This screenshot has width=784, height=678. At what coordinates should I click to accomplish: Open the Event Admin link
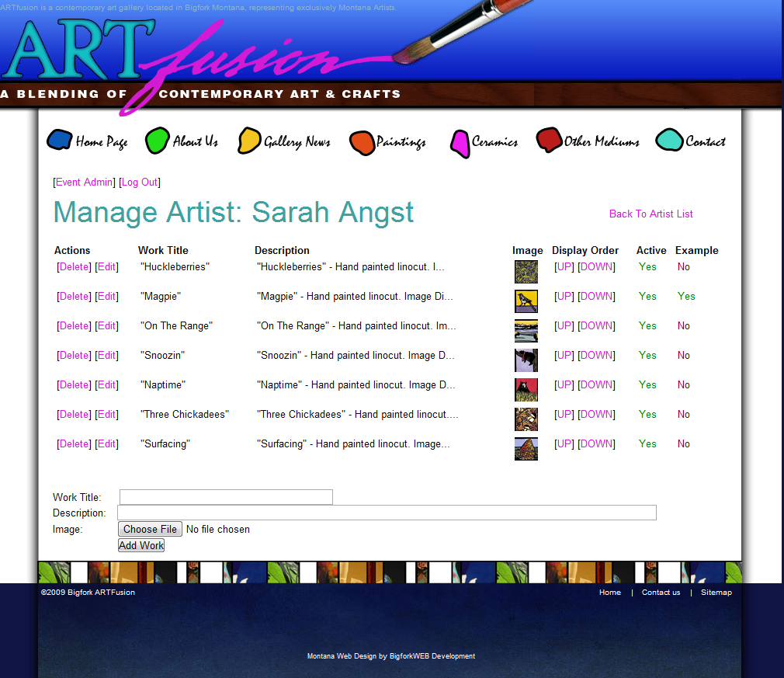coord(84,183)
